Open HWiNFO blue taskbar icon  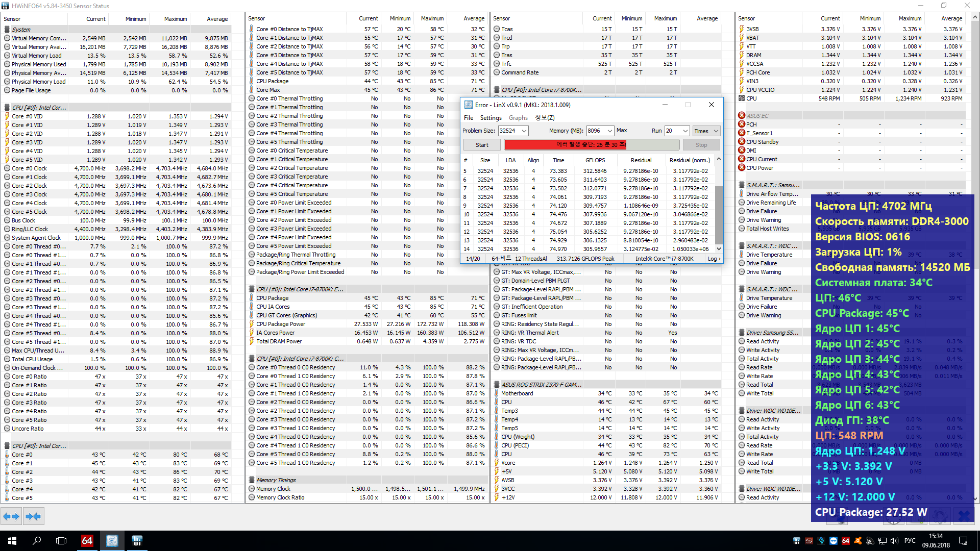coord(136,541)
